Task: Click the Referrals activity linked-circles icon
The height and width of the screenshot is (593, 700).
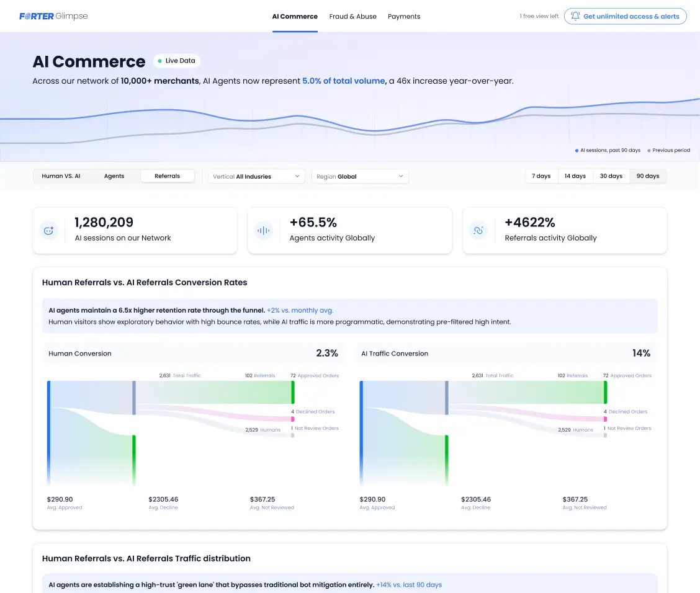Action: 478,230
